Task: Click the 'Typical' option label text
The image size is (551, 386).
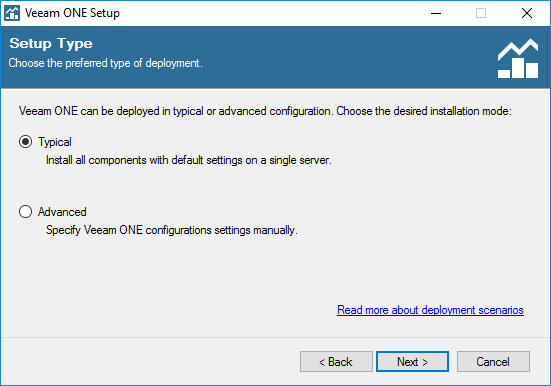Action: (x=55, y=142)
